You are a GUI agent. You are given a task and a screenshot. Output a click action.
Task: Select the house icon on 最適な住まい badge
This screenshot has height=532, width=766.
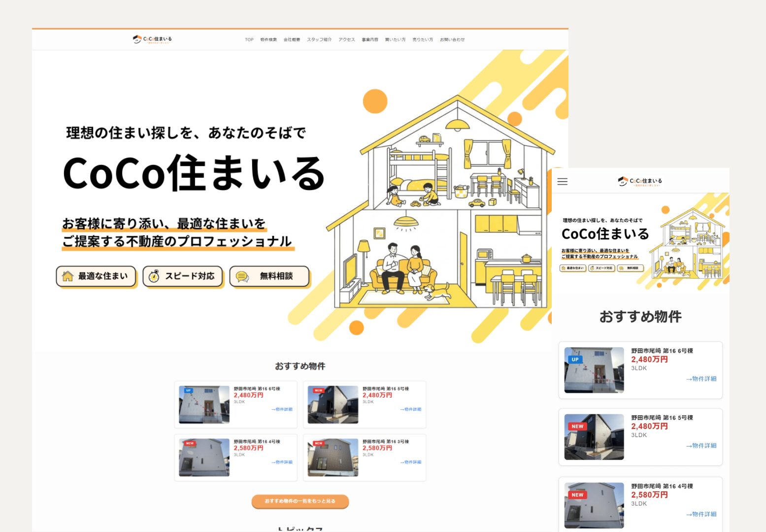click(x=67, y=276)
